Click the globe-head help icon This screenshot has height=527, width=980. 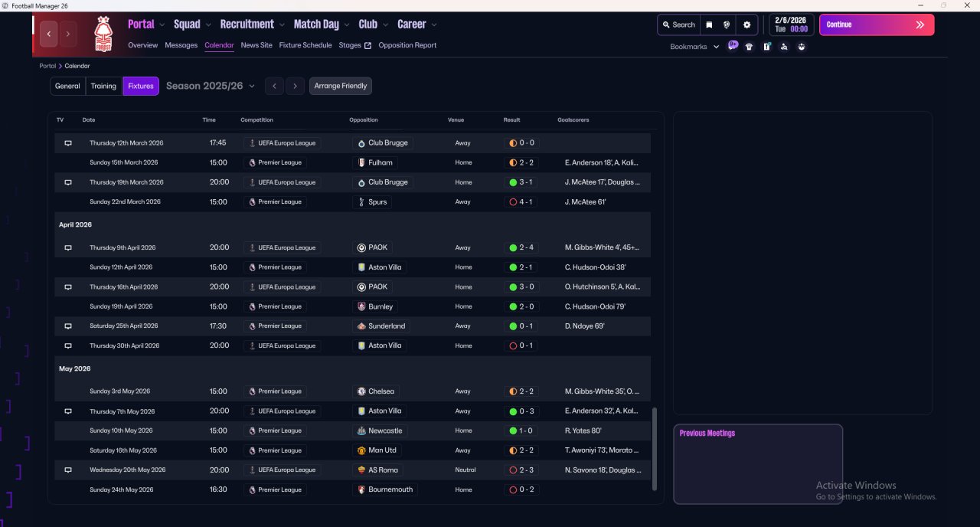[x=727, y=25]
